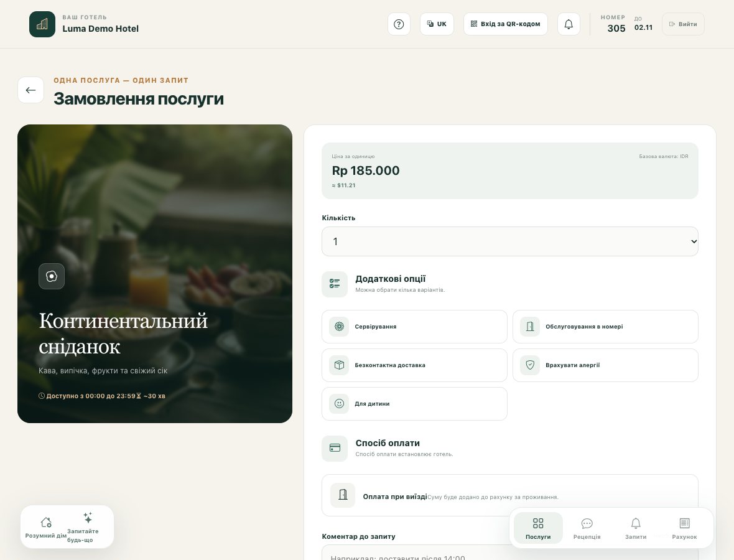Viewport: 734px width, 560px height.
Task: Click the ≈ $11.21 converted price
Action: coord(343,185)
